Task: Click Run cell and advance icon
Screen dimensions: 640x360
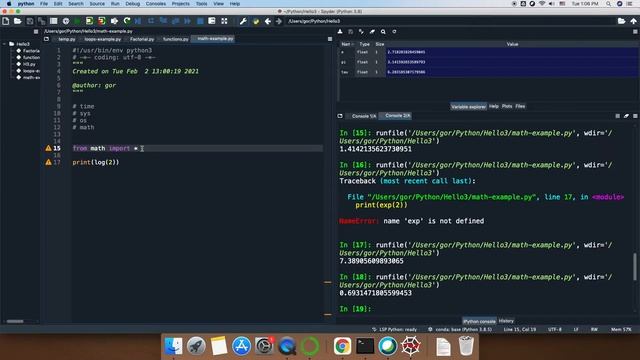Action: pyautogui.click(x=102, y=21)
